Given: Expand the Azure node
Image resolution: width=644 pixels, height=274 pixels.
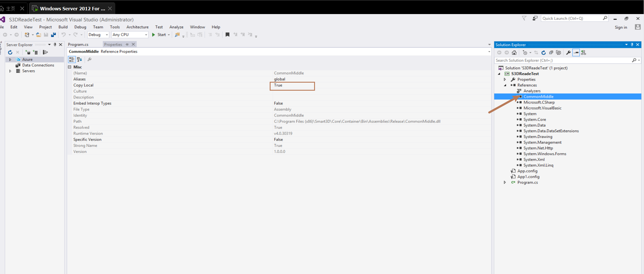Looking at the screenshot, I should (x=10, y=59).
